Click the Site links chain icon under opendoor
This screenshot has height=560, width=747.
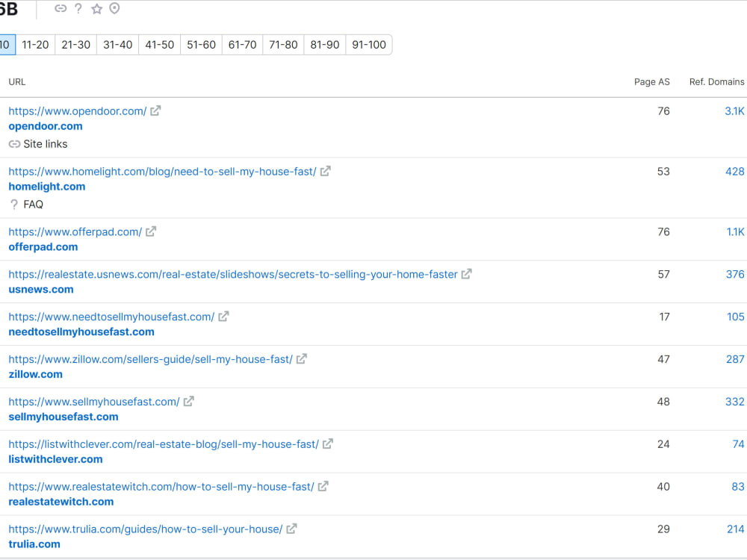[14, 144]
